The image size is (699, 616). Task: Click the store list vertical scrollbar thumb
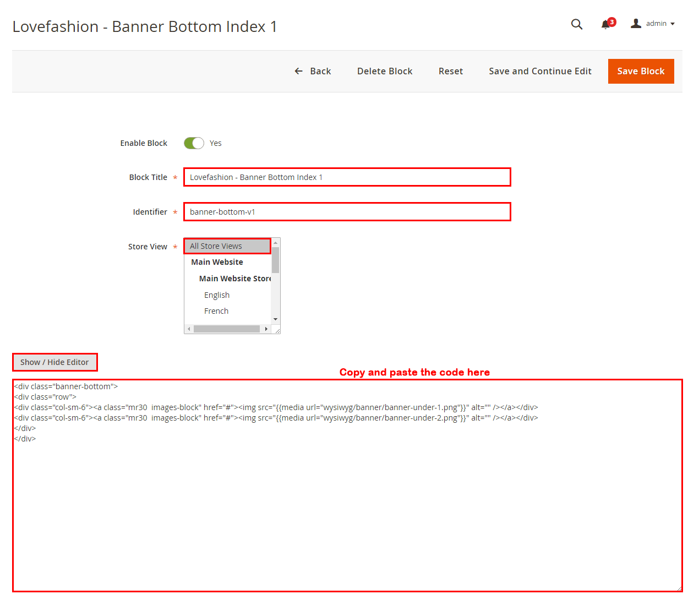pos(276,260)
